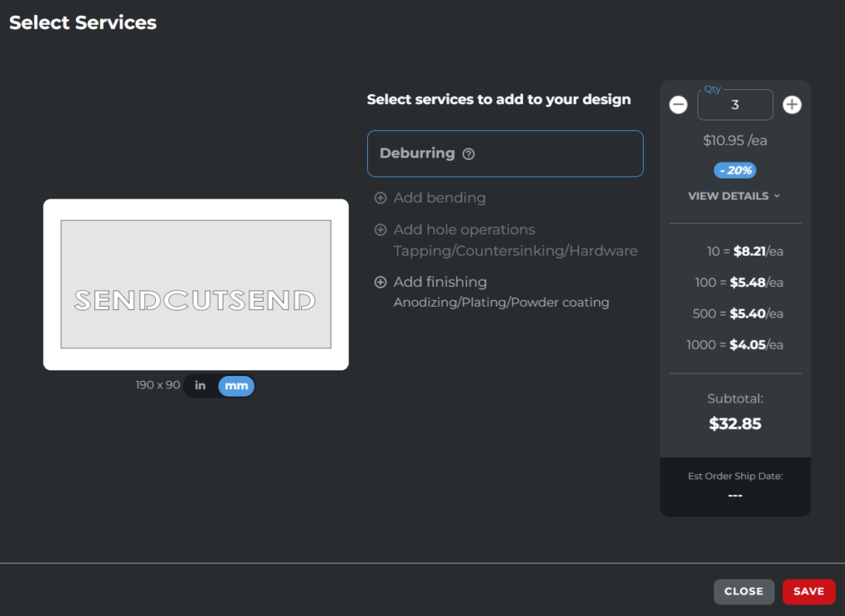Viewport: 845px width, 616px height.
Task: Expand Add hole operations options
Action: pos(465,230)
